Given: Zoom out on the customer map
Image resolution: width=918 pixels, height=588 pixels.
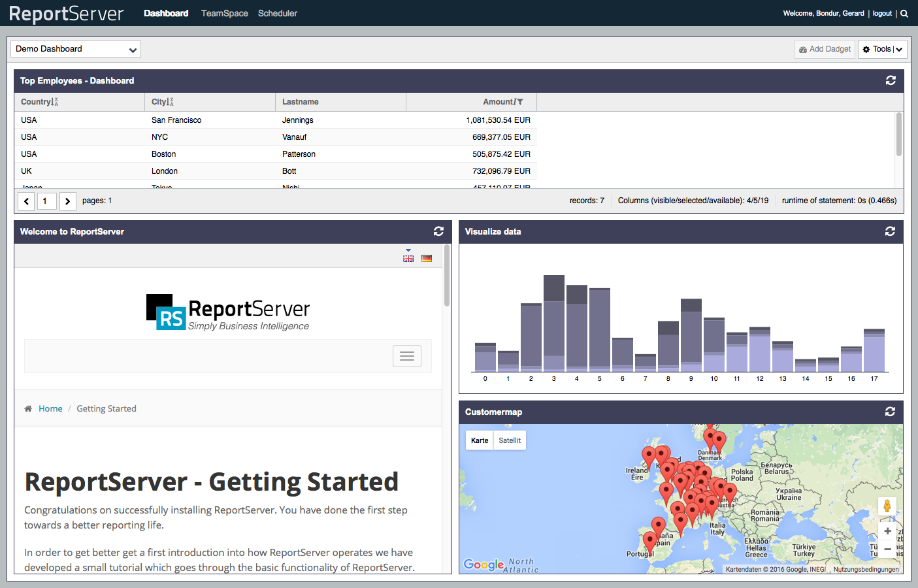Looking at the screenshot, I should pyautogui.click(x=887, y=549).
